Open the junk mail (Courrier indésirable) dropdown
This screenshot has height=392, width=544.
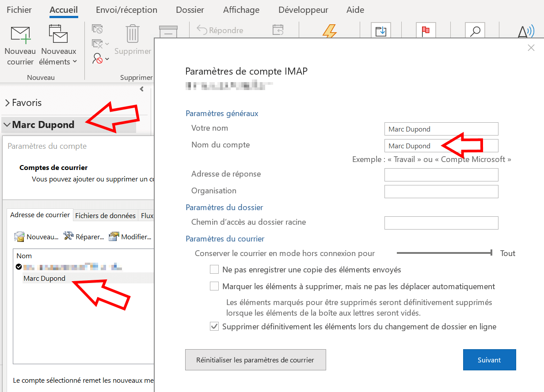click(x=100, y=58)
